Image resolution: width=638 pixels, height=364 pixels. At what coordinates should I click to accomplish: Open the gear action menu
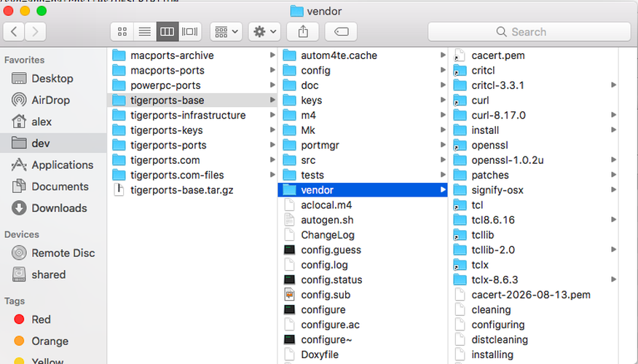264,32
